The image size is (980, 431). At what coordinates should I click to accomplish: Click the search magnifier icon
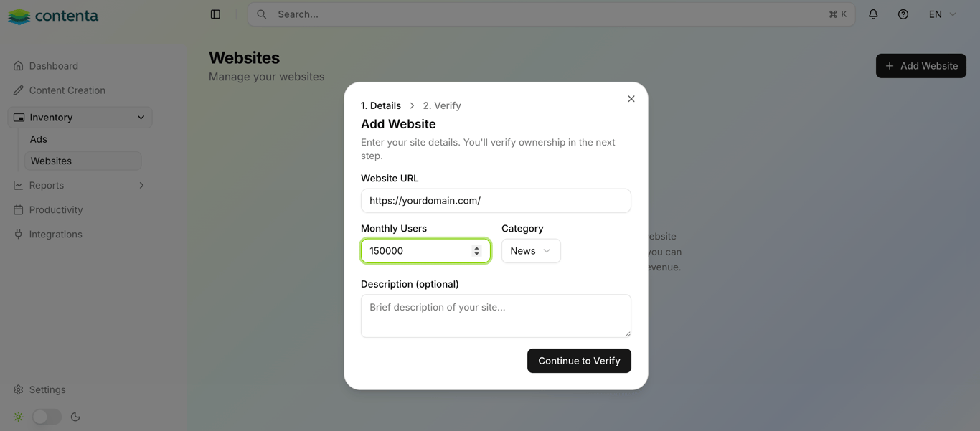tap(262, 14)
